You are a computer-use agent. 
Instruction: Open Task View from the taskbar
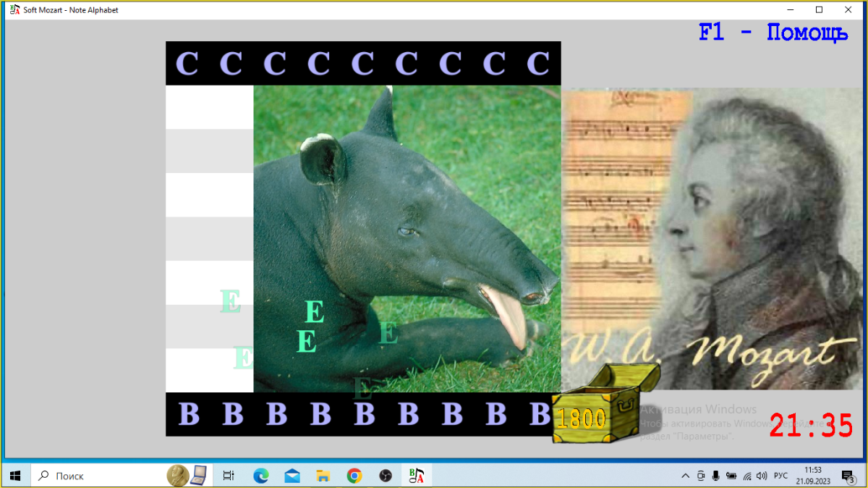pyautogui.click(x=229, y=476)
